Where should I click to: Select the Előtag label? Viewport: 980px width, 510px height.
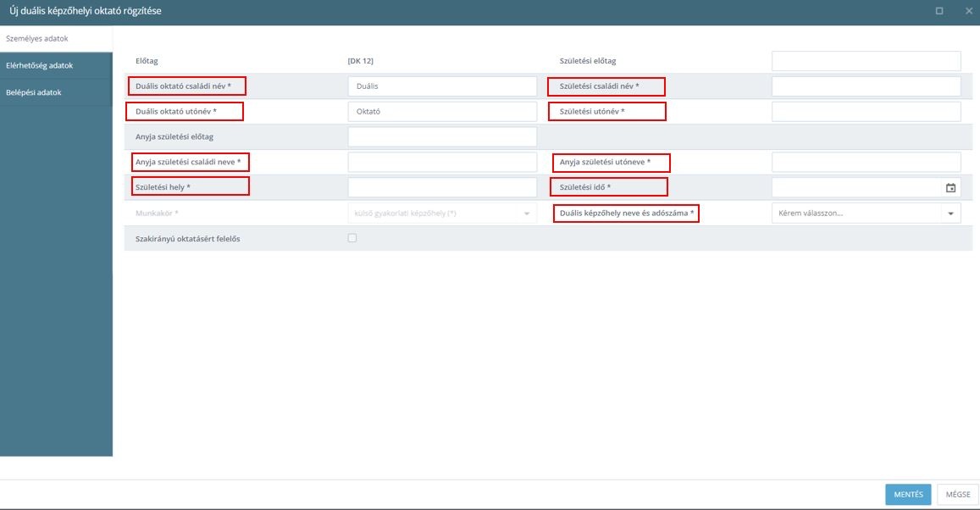147,61
